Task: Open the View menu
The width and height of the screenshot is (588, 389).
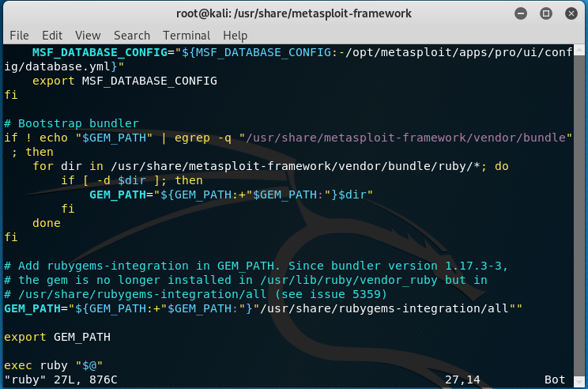Action: click(88, 36)
